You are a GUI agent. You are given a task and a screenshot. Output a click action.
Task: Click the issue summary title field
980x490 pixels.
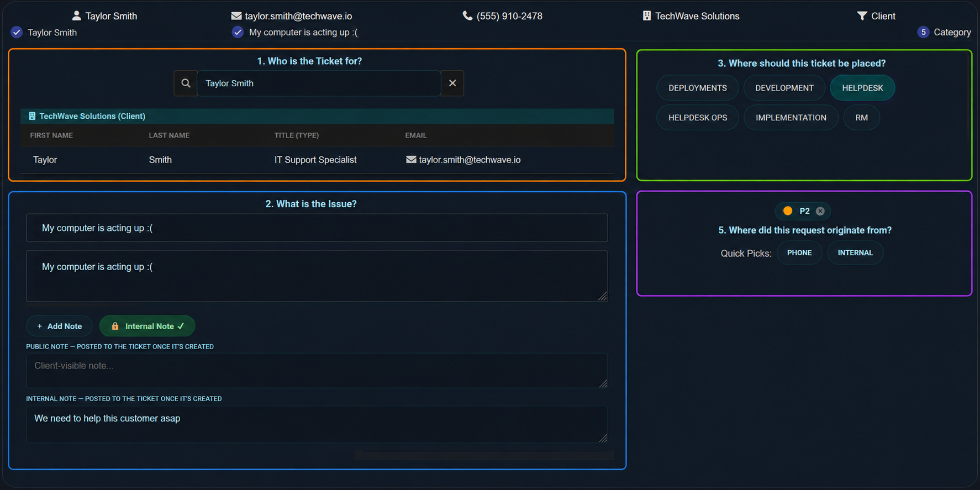317,228
